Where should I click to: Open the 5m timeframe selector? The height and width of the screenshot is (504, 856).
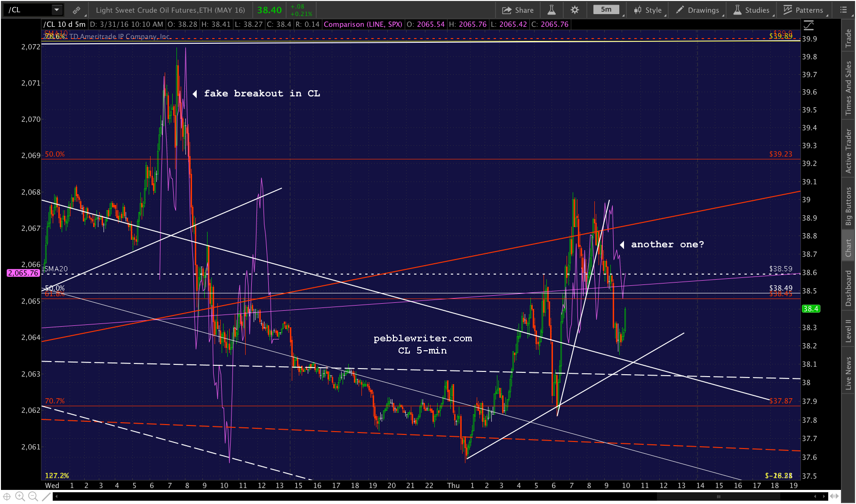606,9
